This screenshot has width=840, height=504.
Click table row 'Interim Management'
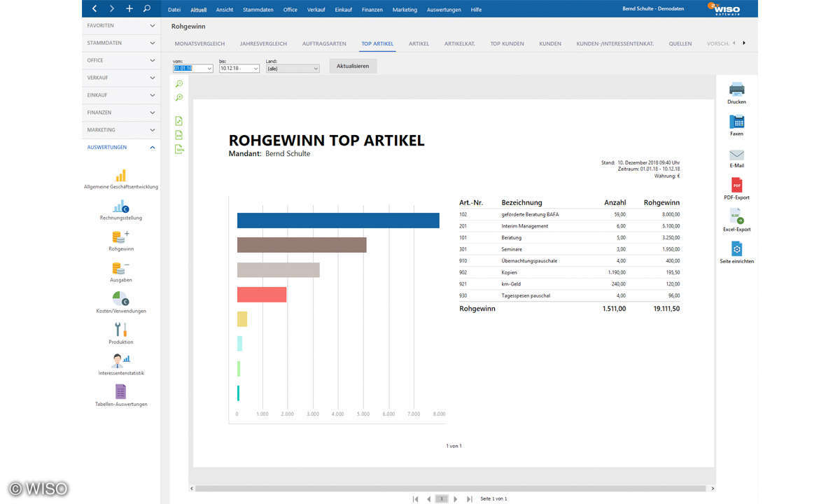tap(569, 226)
